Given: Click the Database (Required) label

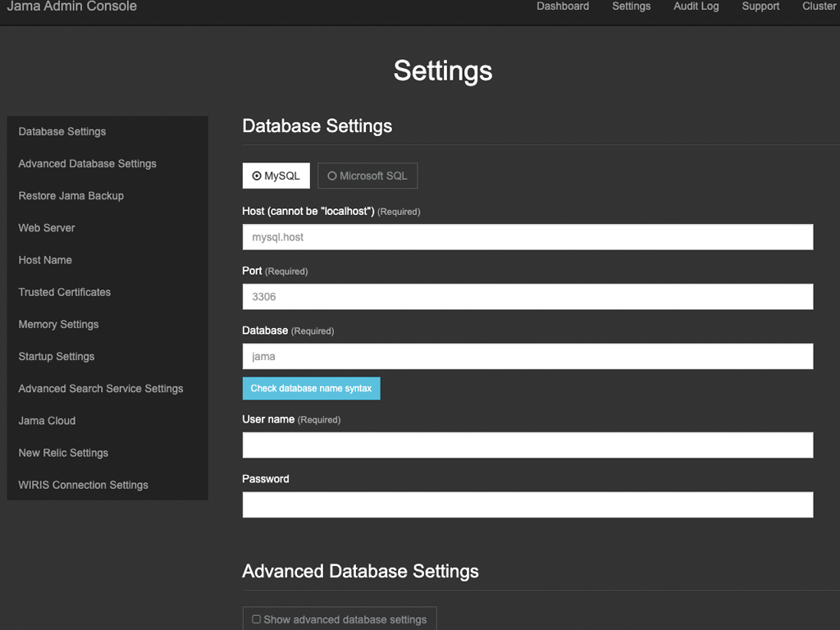Looking at the screenshot, I should coord(288,331).
